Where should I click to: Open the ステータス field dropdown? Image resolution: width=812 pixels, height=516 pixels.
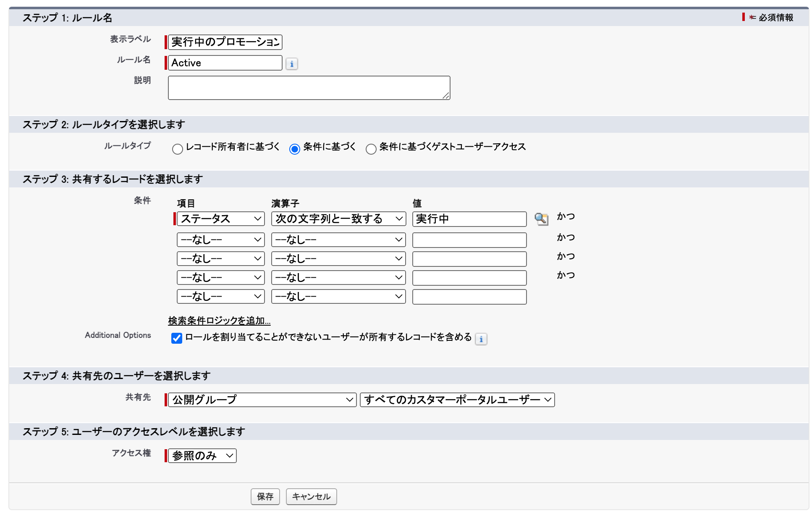(x=221, y=219)
